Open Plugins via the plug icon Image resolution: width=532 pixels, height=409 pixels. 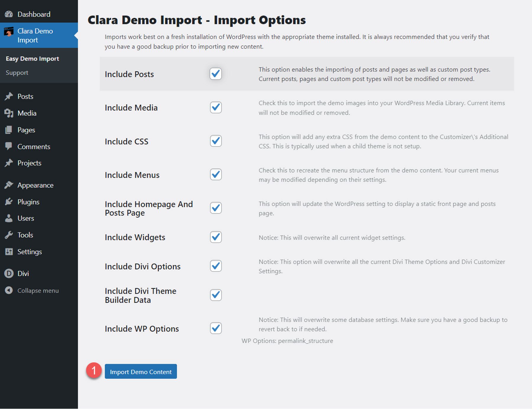(x=9, y=202)
